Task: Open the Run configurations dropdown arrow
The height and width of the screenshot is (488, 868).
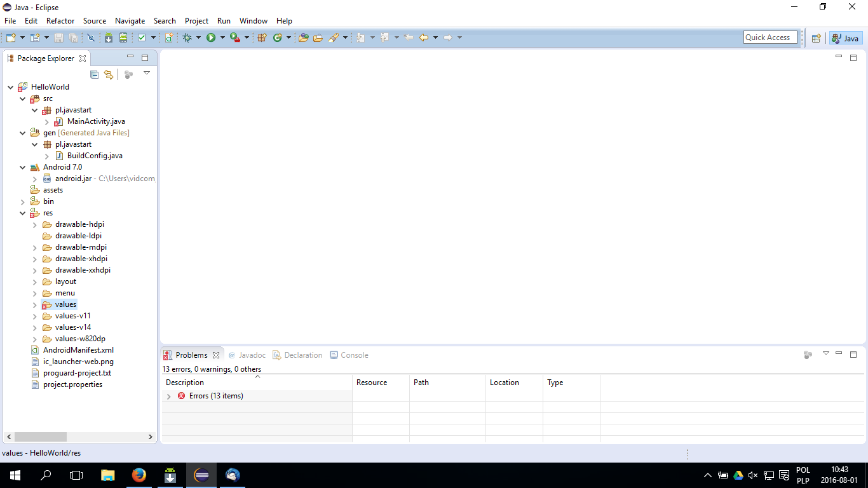Action: [x=222, y=37]
